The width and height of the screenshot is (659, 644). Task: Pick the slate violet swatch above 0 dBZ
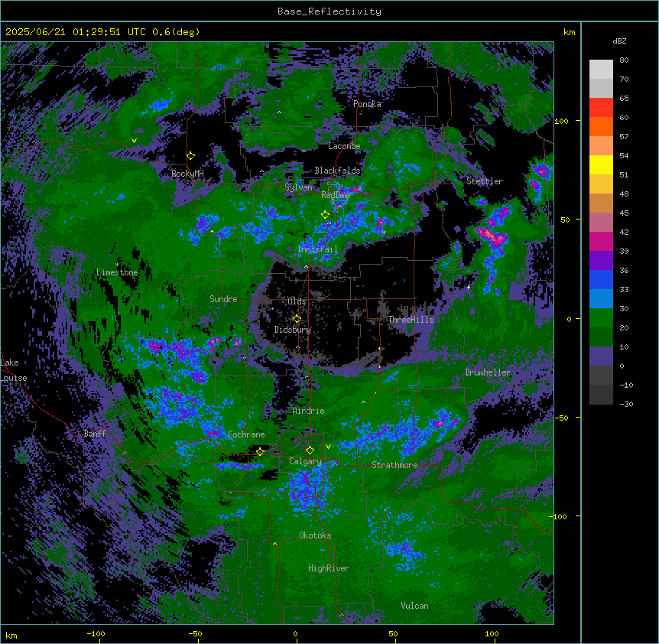(601, 356)
